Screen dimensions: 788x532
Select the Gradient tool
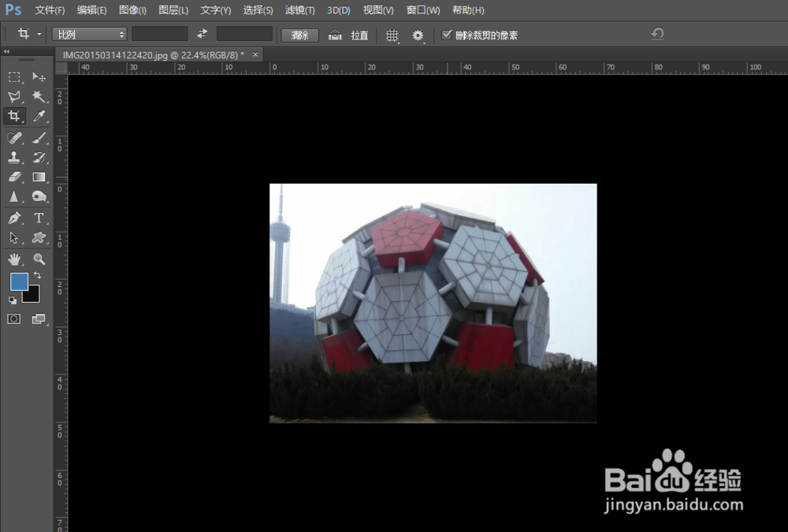coord(39,177)
